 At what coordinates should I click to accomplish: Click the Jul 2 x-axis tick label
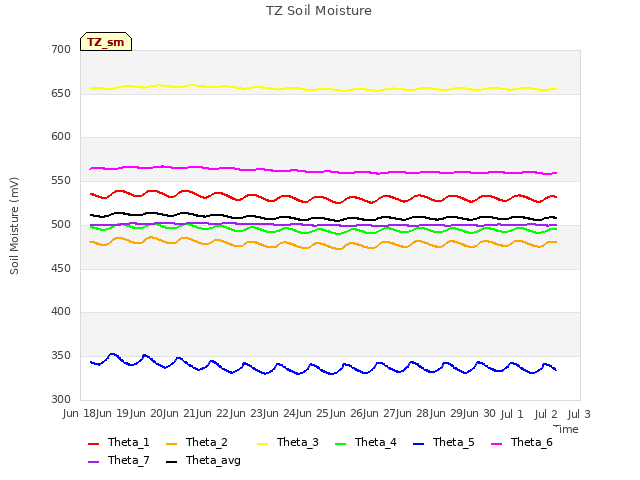[x=546, y=414]
